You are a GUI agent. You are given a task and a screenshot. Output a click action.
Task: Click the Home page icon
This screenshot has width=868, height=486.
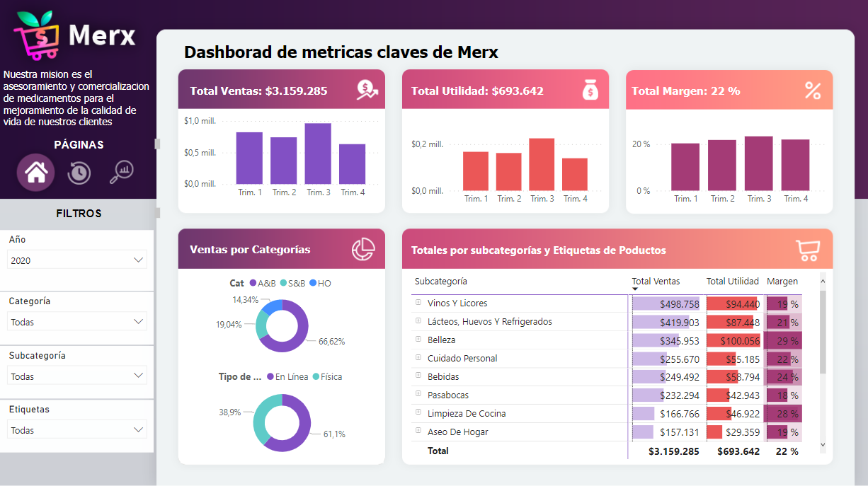point(36,173)
